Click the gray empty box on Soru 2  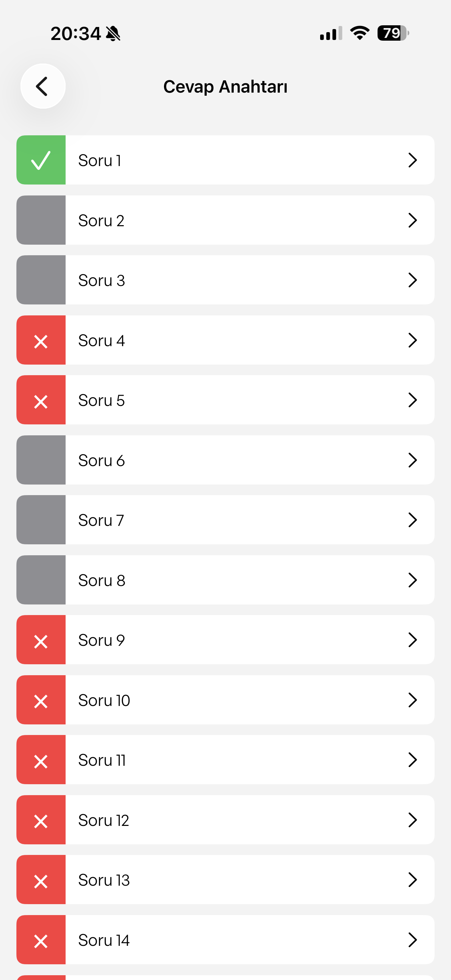pos(41,220)
